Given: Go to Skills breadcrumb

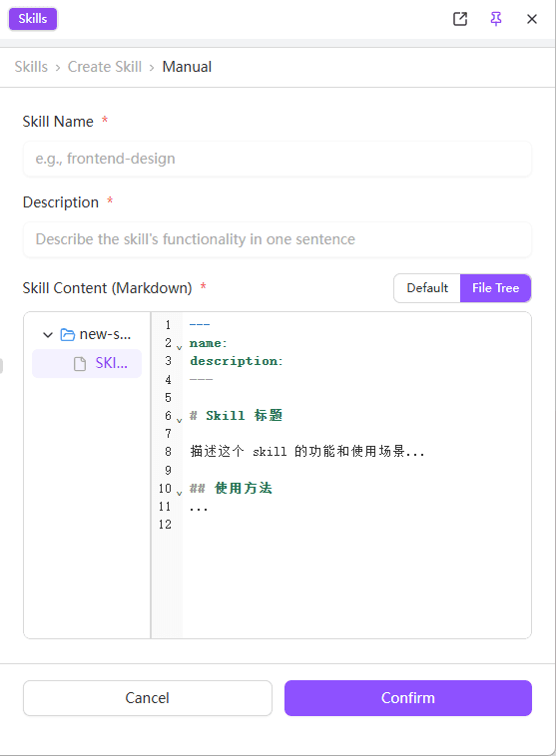Looking at the screenshot, I should [x=31, y=67].
